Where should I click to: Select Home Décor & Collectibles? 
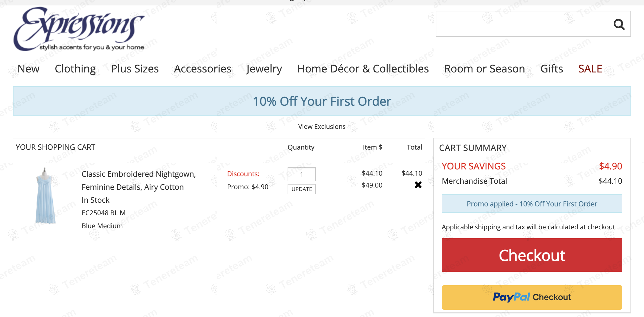(363, 69)
